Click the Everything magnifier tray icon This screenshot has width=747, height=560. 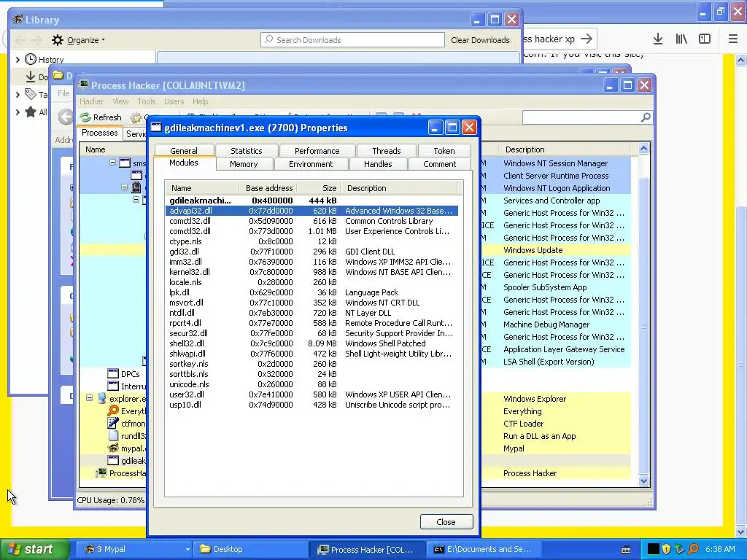point(693,549)
